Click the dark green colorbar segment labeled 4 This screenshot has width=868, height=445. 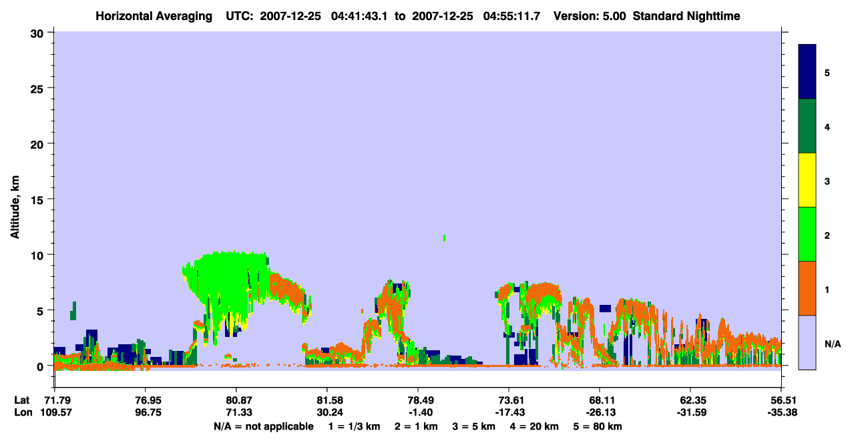[807, 126]
